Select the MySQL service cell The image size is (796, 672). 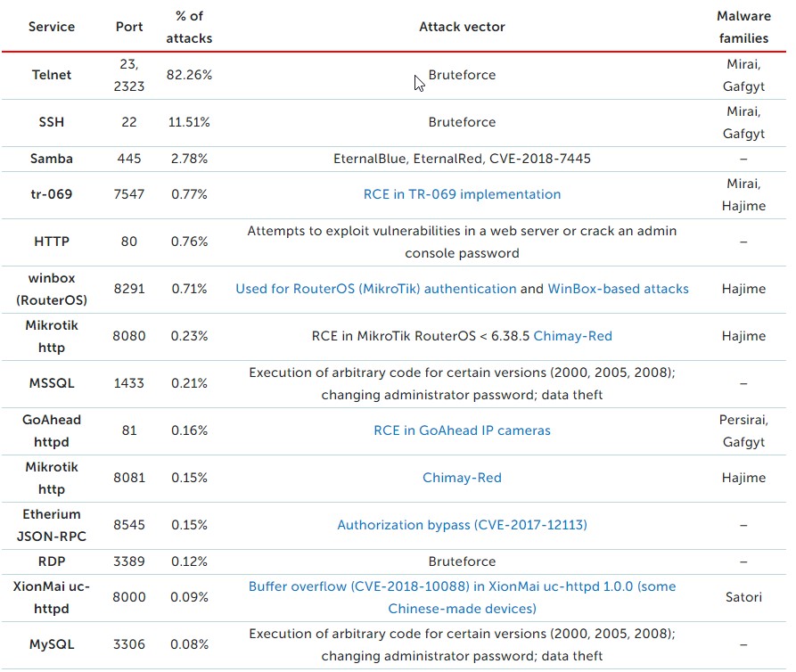pos(52,644)
